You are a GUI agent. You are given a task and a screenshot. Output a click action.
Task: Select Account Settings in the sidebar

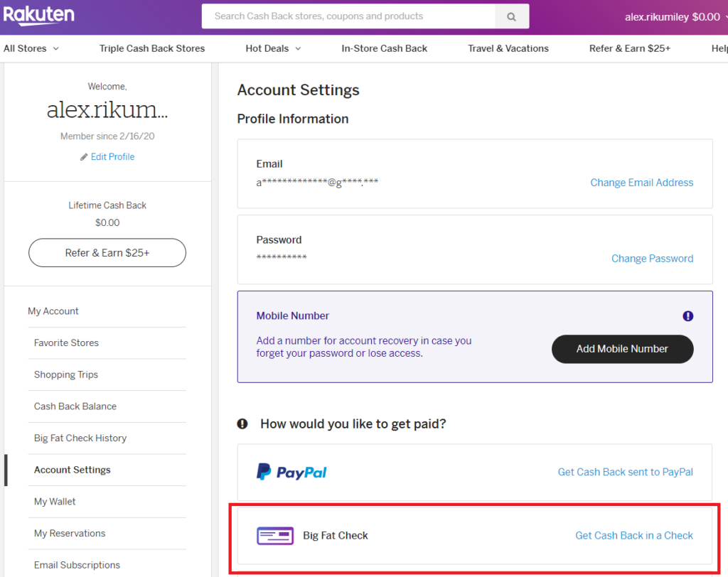tap(73, 470)
